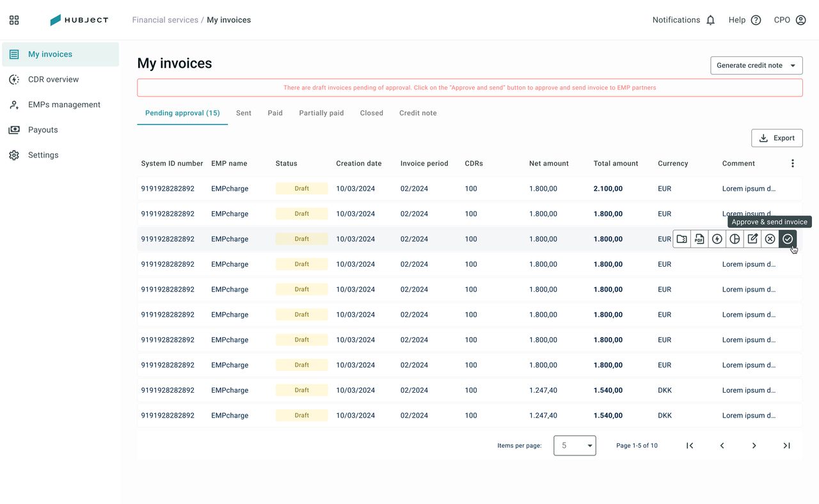Image resolution: width=819 pixels, height=504 pixels.
Task: Click the Export button
Action: [x=777, y=138]
